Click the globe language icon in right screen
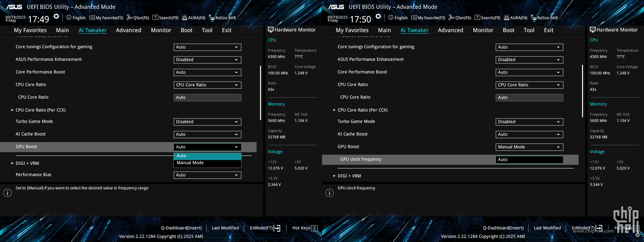The height and width of the screenshot is (242, 644). [391, 18]
